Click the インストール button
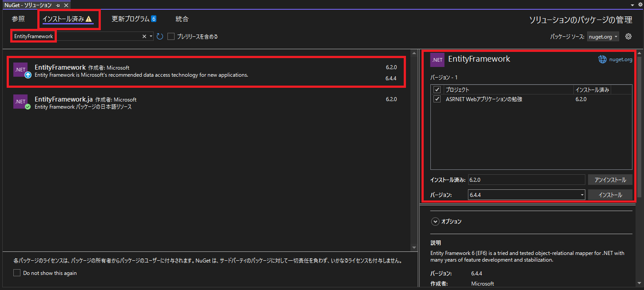The width and height of the screenshot is (644, 290). [610, 195]
